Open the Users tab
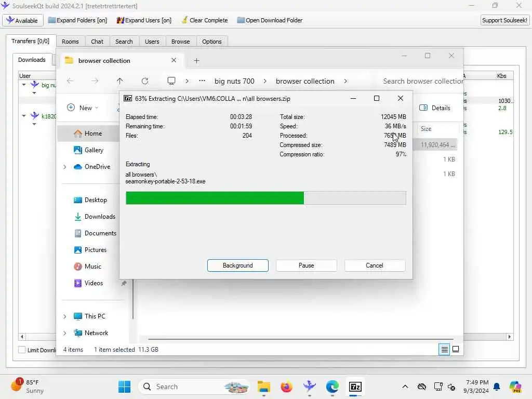The width and height of the screenshot is (532, 399). 152,42
